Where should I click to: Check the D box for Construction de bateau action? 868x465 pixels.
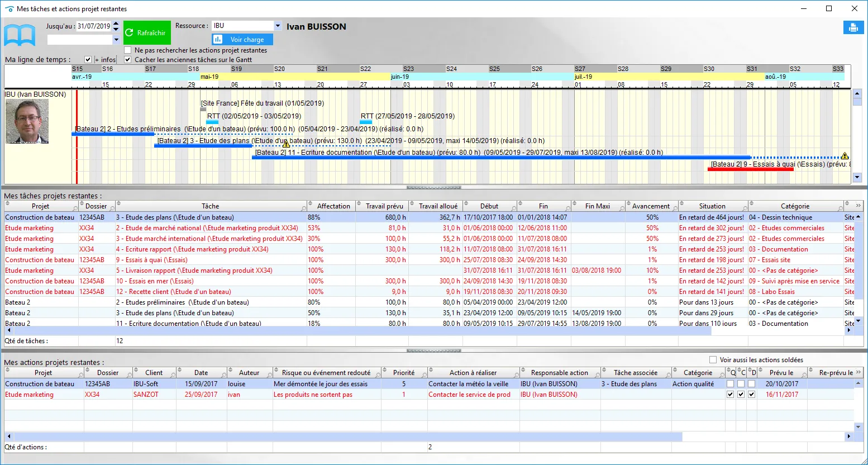coord(752,384)
